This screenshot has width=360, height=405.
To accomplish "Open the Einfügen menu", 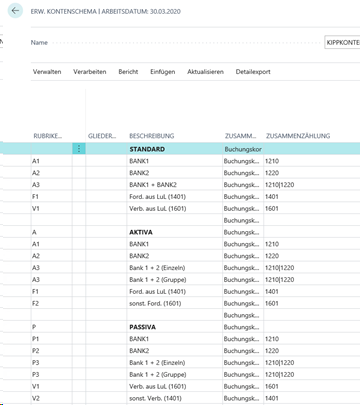I will pyautogui.click(x=163, y=72).
